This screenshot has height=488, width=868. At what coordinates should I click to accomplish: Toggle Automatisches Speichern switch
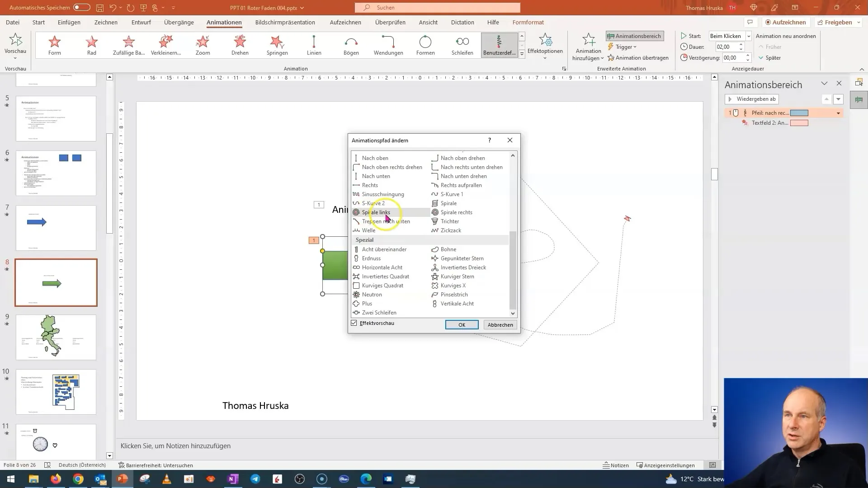(x=82, y=8)
